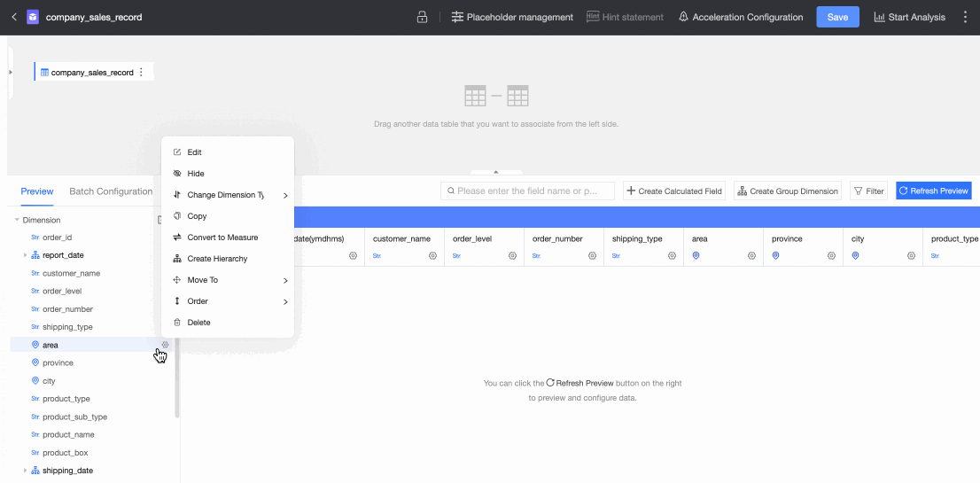980x483 pixels.
Task: Open settings gear for date(ymdhms) column
Action: pyautogui.click(x=354, y=255)
